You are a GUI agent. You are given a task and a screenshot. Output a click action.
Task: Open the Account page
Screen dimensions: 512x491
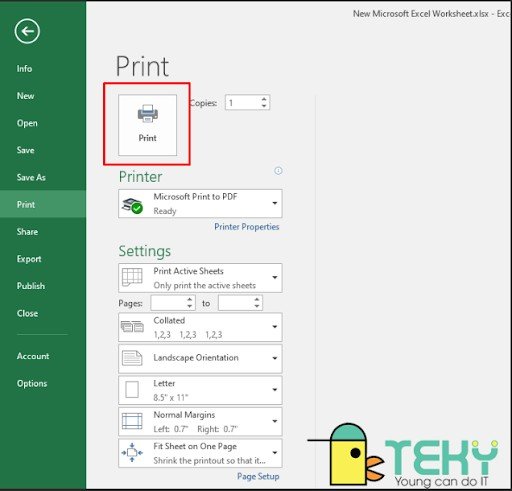point(33,356)
